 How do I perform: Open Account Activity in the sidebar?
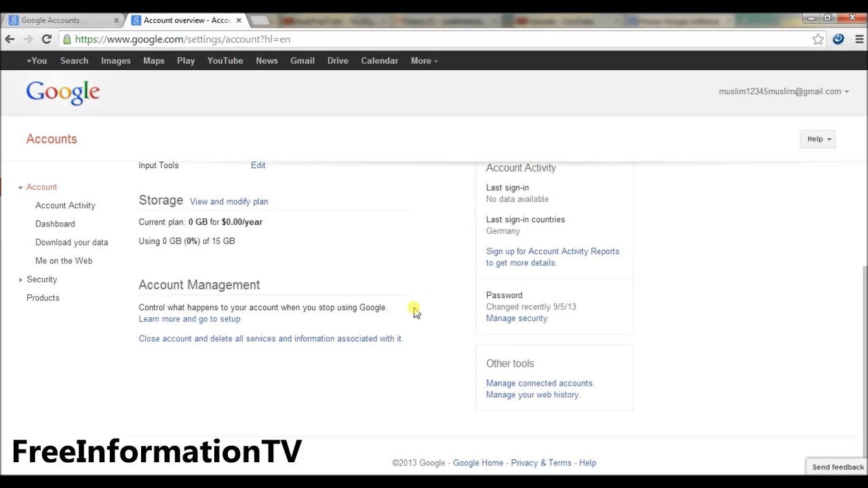tap(65, 205)
